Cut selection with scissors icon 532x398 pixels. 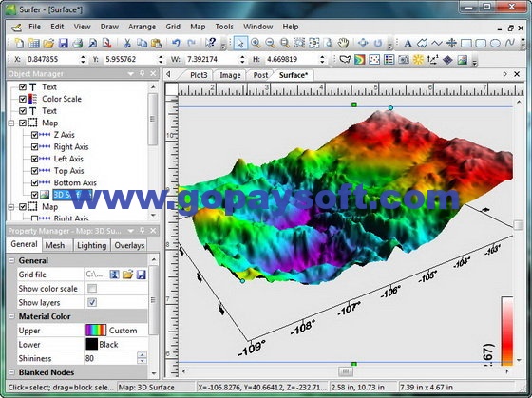coord(127,43)
